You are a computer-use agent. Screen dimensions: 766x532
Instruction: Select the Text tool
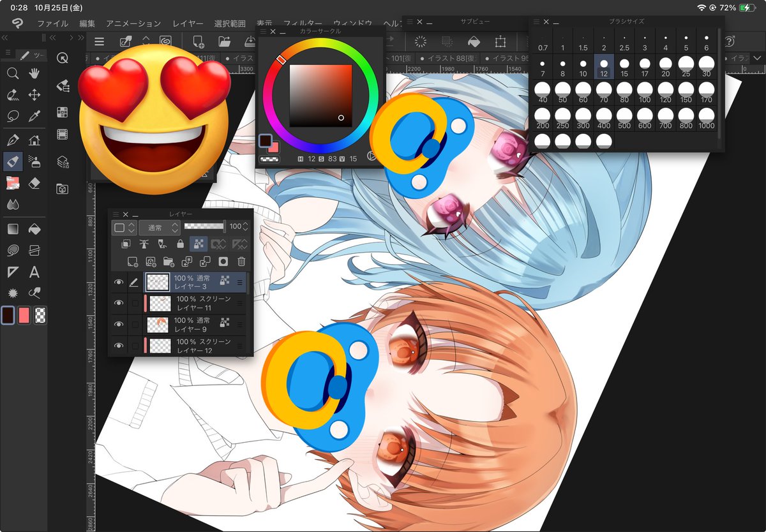point(34,272)
